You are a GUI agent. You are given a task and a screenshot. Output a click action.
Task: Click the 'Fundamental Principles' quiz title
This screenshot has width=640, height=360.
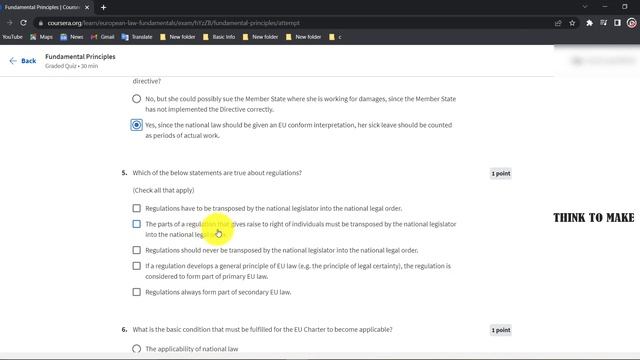click(80, 56)
